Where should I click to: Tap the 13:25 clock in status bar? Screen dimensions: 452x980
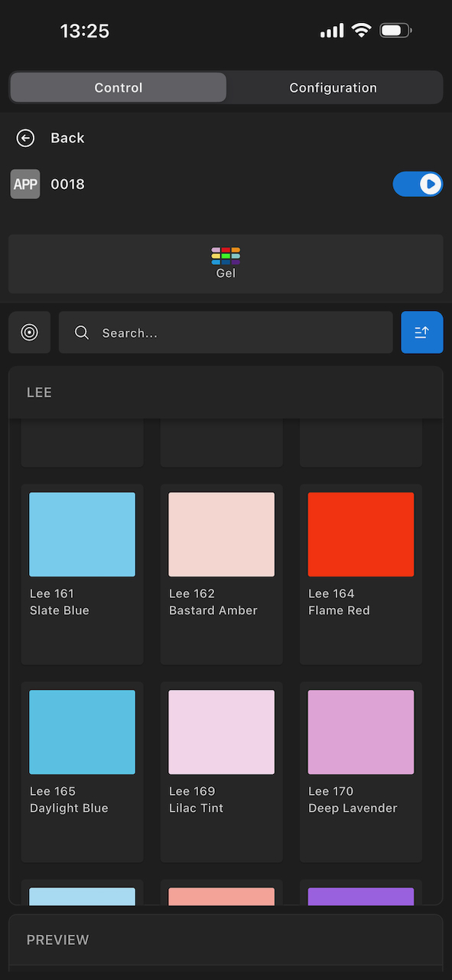pyautogui.click(x=85, y=31)
